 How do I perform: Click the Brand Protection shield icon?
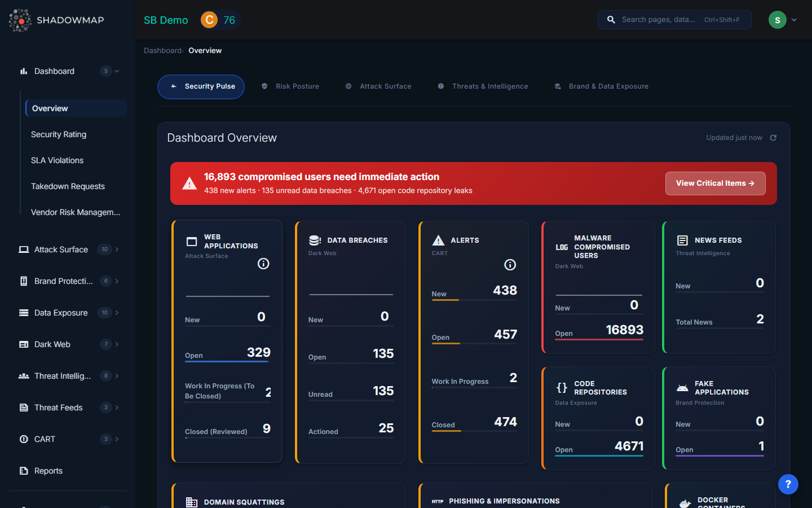[23, 281]
